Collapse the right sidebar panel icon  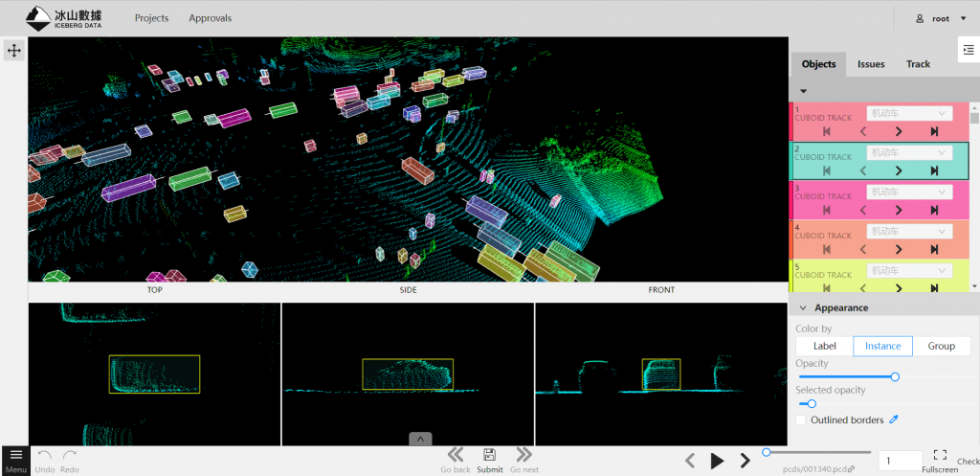(968, 50)
